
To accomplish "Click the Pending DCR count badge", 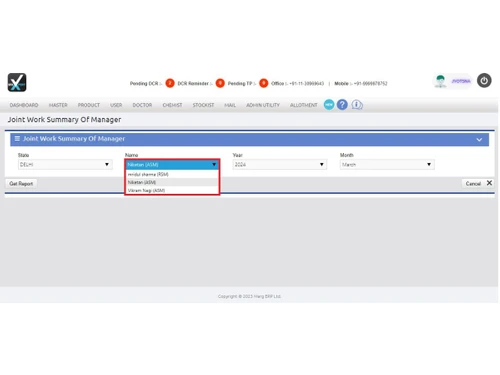I will (170, 83).
